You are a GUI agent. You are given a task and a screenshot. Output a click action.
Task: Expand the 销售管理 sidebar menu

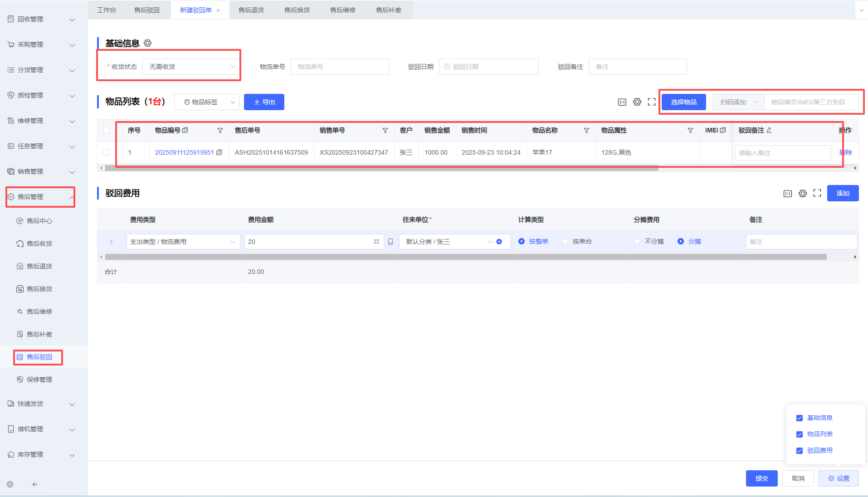[x=41, y=171]
